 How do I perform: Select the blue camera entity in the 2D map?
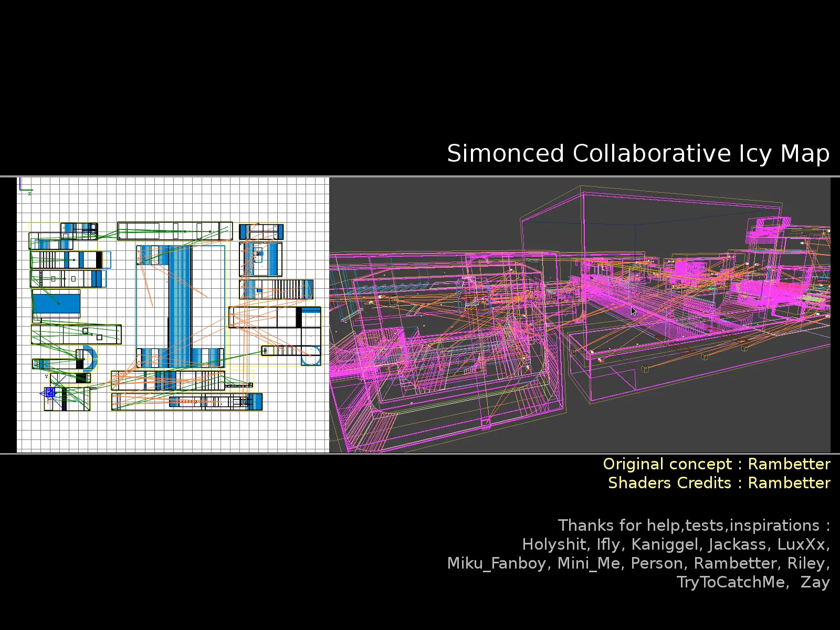(x=50, y=392)
